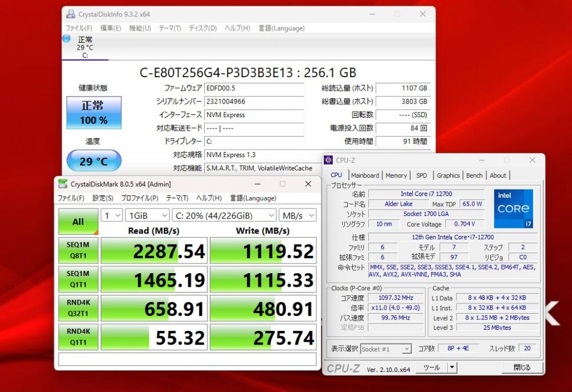Run the SEQ1M Q8T1 test
572x392 pixels.
point(78,250)
